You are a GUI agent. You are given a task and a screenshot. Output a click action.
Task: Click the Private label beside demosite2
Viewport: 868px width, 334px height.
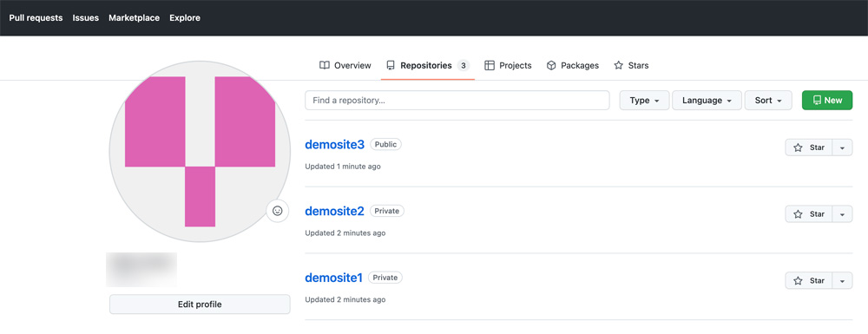(x=387, y=211)
